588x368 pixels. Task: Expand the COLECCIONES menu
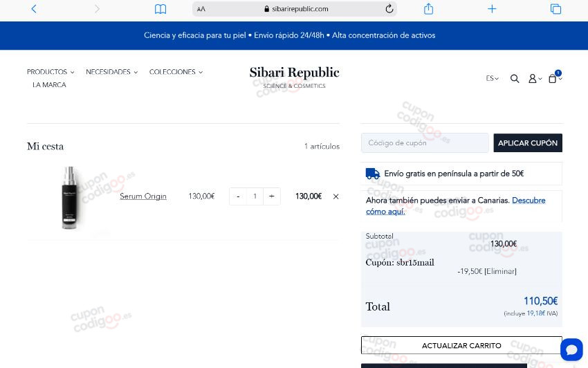click(x=176, y=72)
